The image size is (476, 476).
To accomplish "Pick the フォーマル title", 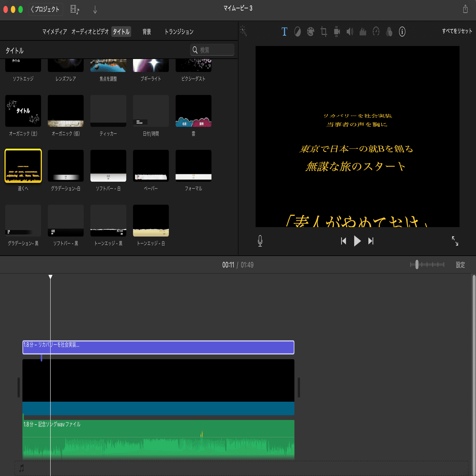I will 193,166.
